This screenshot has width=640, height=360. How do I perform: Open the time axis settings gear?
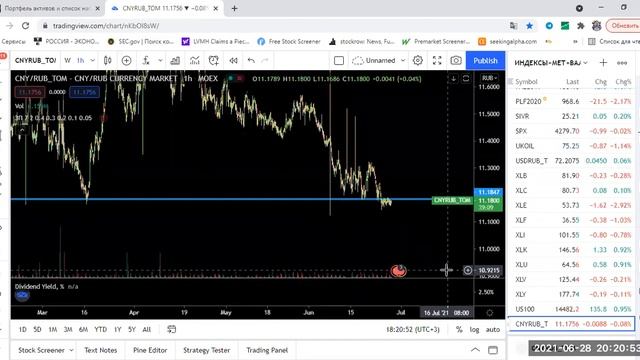489,313
